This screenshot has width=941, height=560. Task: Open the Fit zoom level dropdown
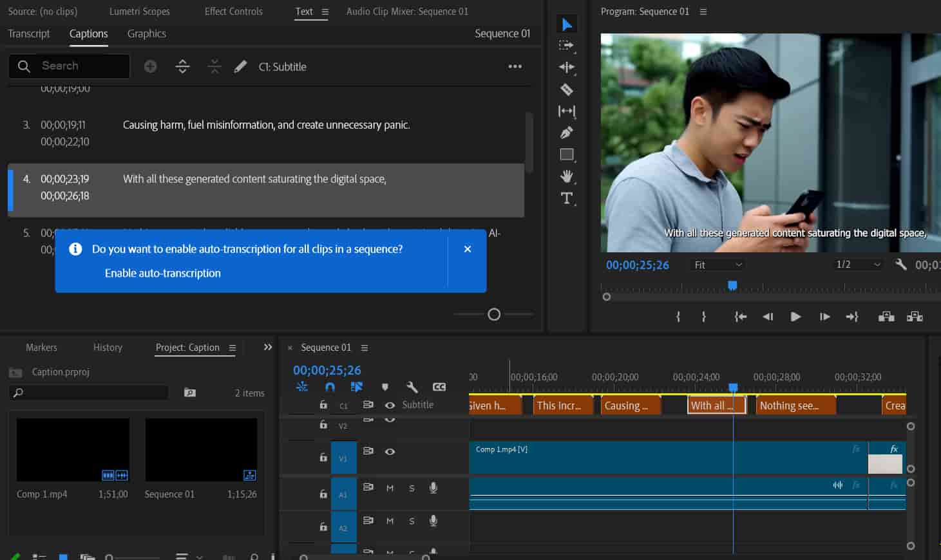point(718,265)
